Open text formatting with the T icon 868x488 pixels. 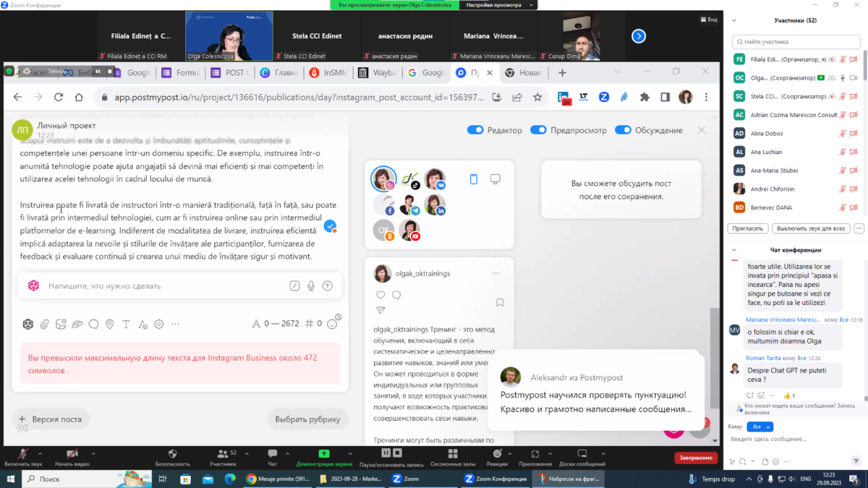pos(127,324)
